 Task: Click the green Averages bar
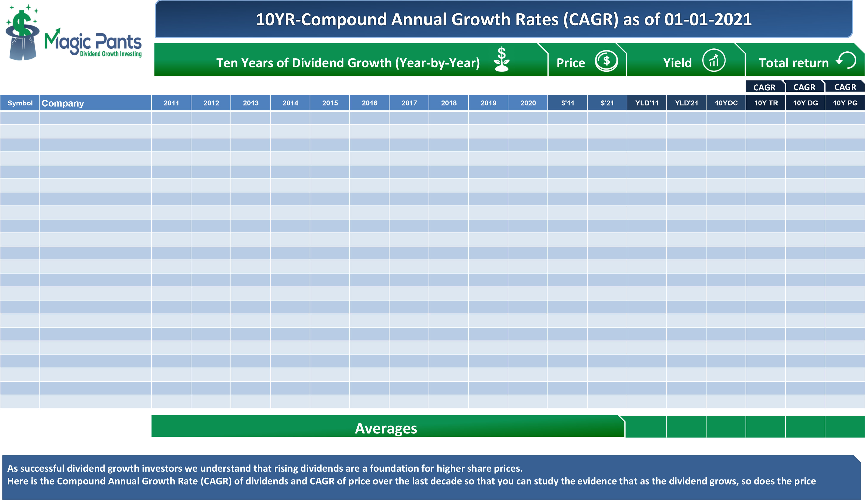tap(386, 428)
